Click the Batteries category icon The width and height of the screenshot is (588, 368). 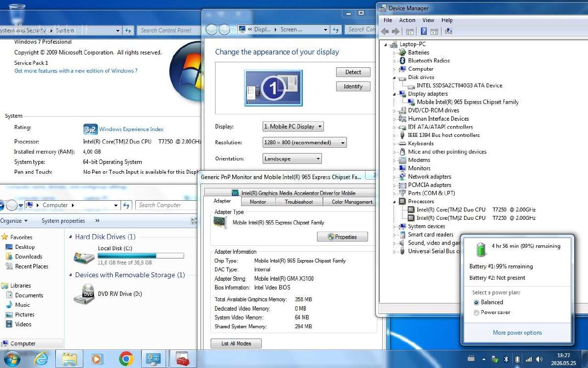[403, 53]
